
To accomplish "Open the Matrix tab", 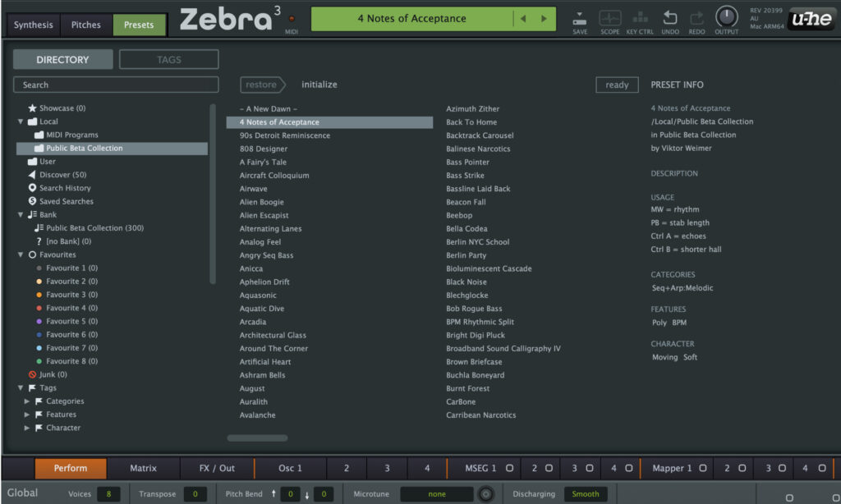I will click(144, 468).
